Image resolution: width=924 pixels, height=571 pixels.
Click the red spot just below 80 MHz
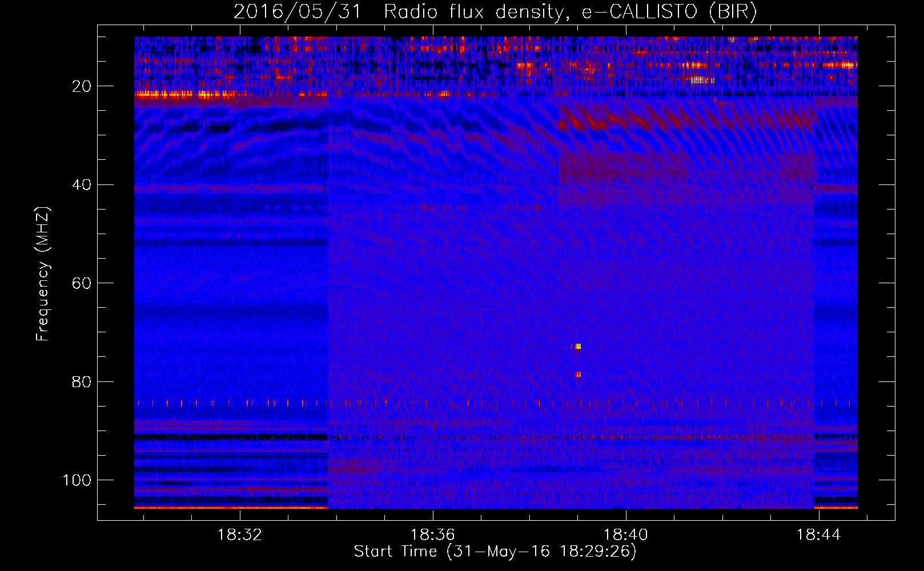[x=578, y=375]
